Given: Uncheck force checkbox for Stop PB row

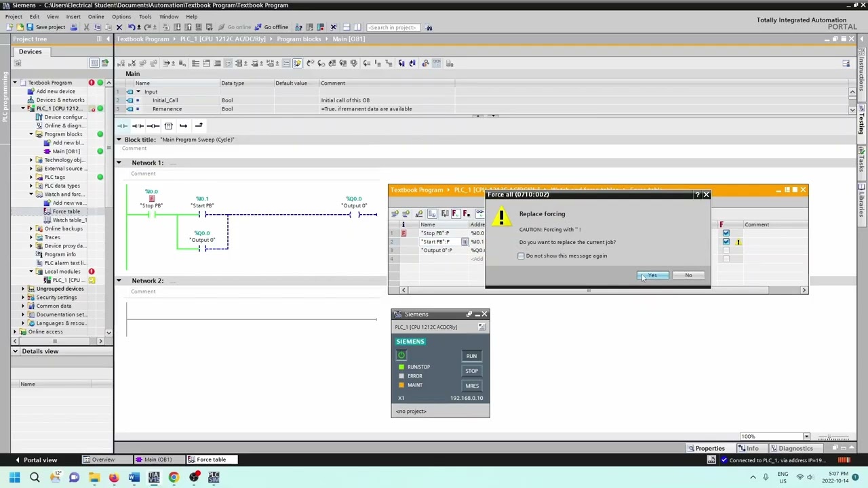Looking at the screenshot, I should point(726,233).
